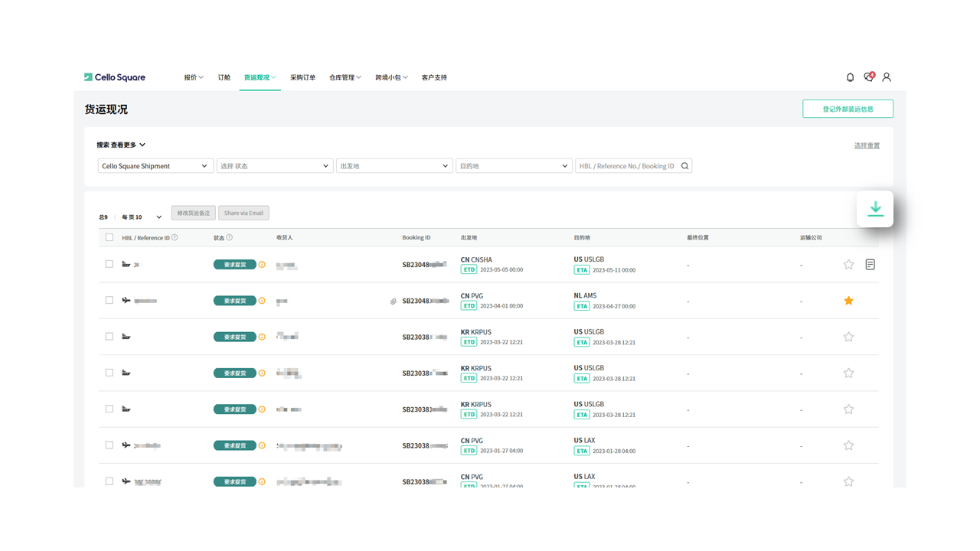Focus the HBL / Reference No. search field
The height and width of the screenshot is (551, 980).
(626, 166)
